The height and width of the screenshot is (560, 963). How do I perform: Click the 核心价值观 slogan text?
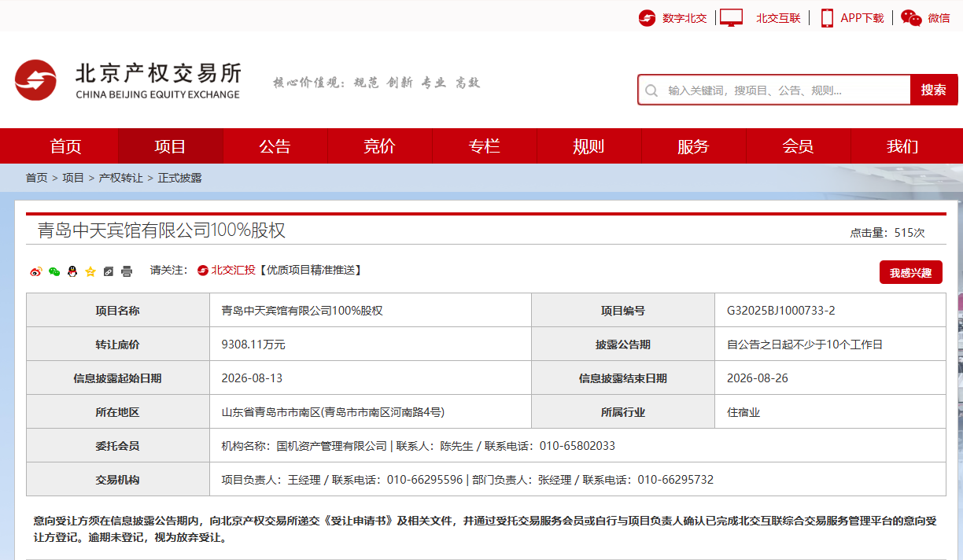[377, 83]
